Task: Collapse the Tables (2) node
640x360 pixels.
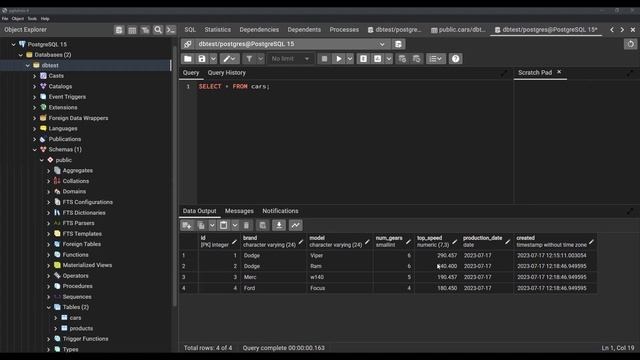Action: pos(49,307)
